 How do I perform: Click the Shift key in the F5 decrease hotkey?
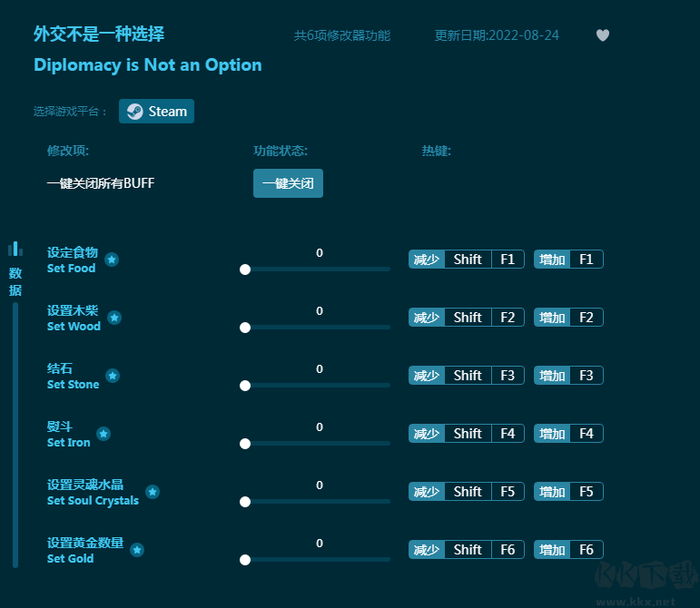pyautogui.click(x=468, y=492)
